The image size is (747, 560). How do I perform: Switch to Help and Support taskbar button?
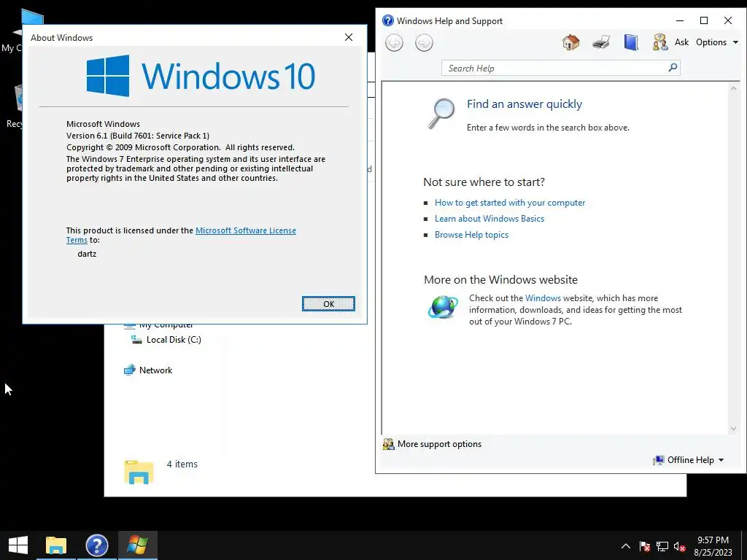pyautogui.click(x=97, y=545)
